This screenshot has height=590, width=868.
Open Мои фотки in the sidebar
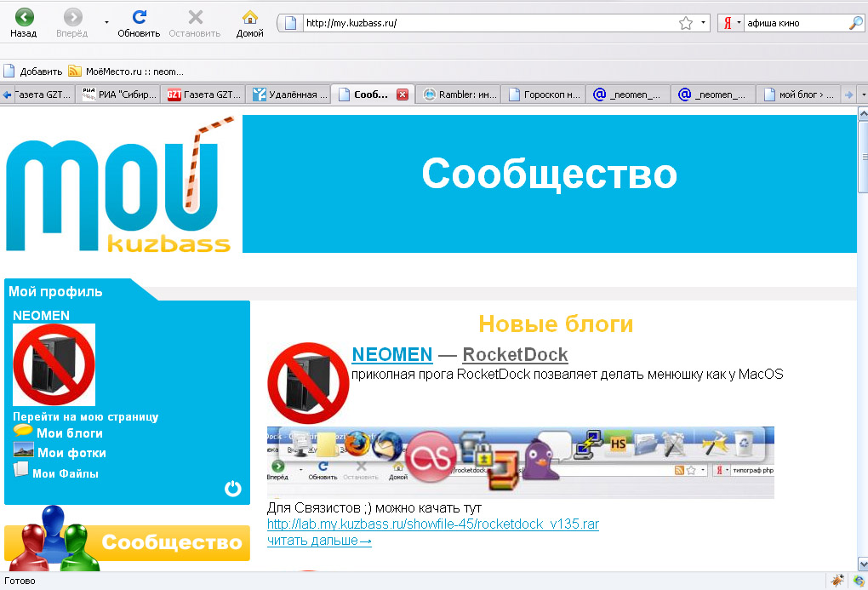tap(71, 453)
